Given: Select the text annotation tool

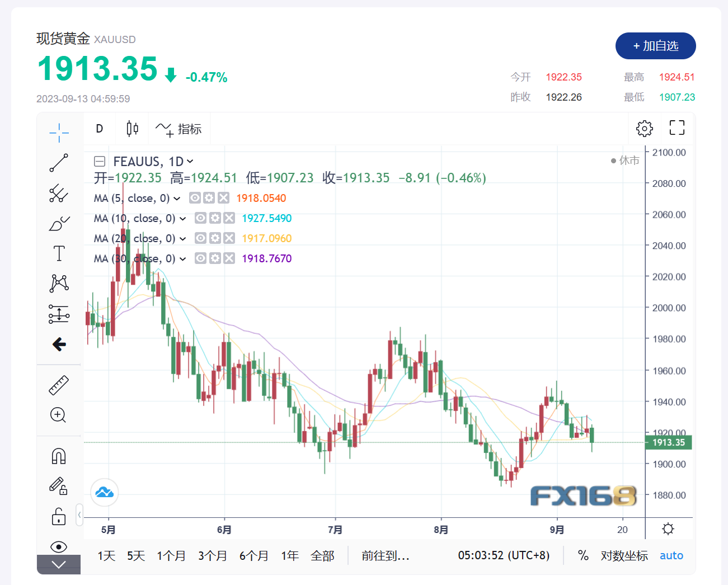Looking at the screenshot, I should pos(58,253).
